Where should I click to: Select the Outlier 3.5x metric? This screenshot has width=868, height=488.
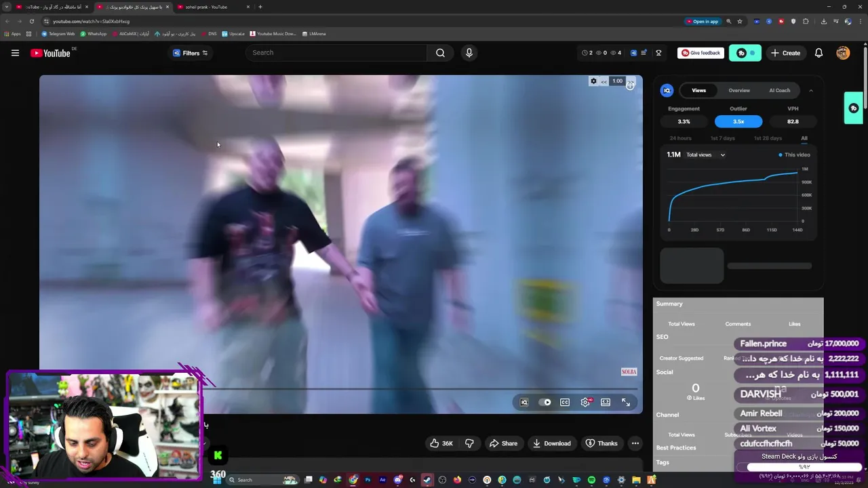[738, 121]
